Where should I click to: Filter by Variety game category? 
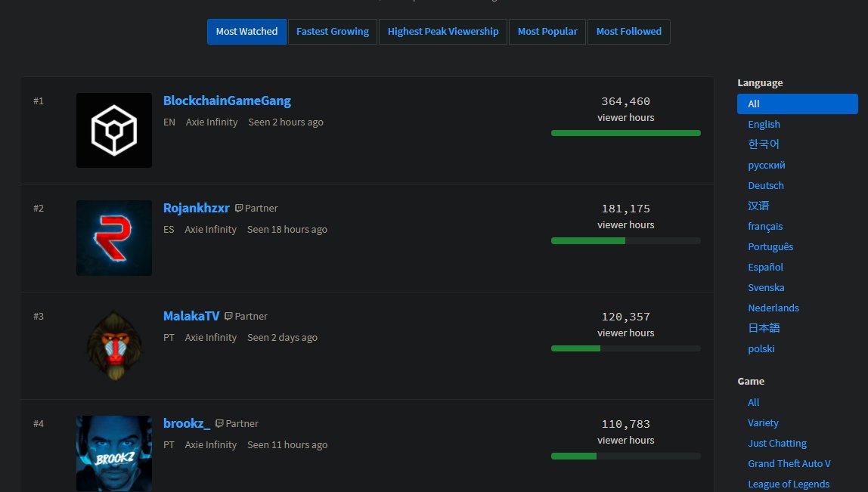coord(763,422)
